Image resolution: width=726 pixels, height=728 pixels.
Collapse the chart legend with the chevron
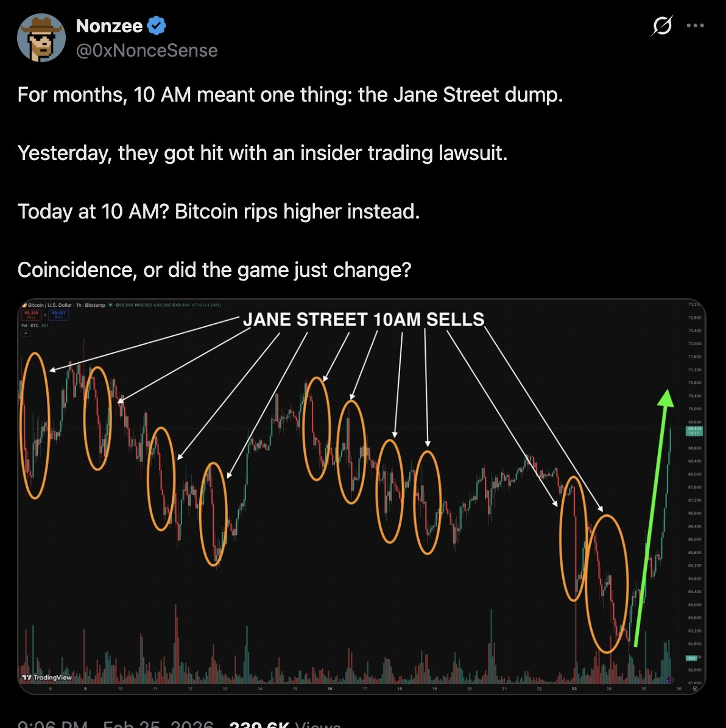[x=26, y=333]
